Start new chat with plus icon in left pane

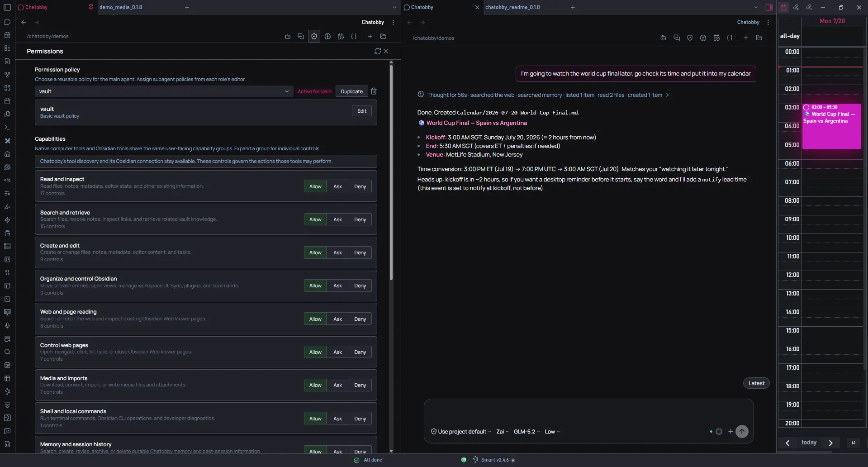(370, 37)
